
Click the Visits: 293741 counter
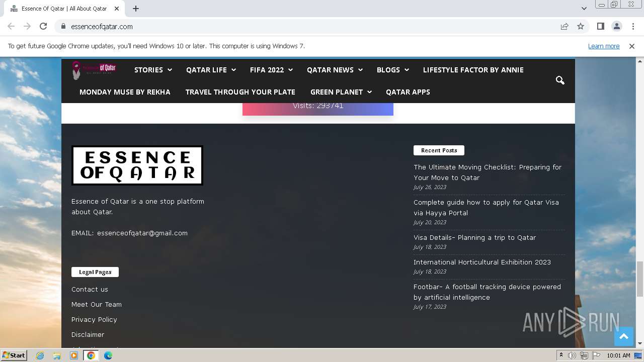(x=318, y=106)
